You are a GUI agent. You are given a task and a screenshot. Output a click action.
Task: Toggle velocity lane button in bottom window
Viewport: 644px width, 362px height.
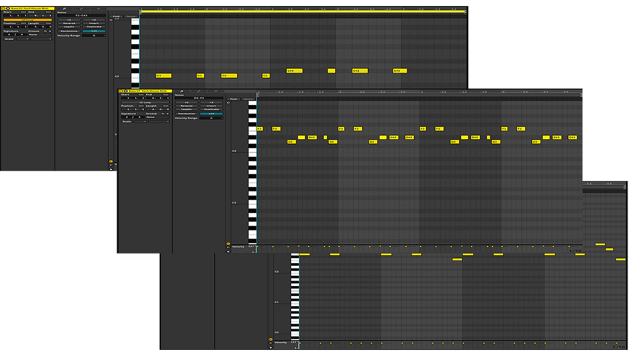click(x=270, y=339)
